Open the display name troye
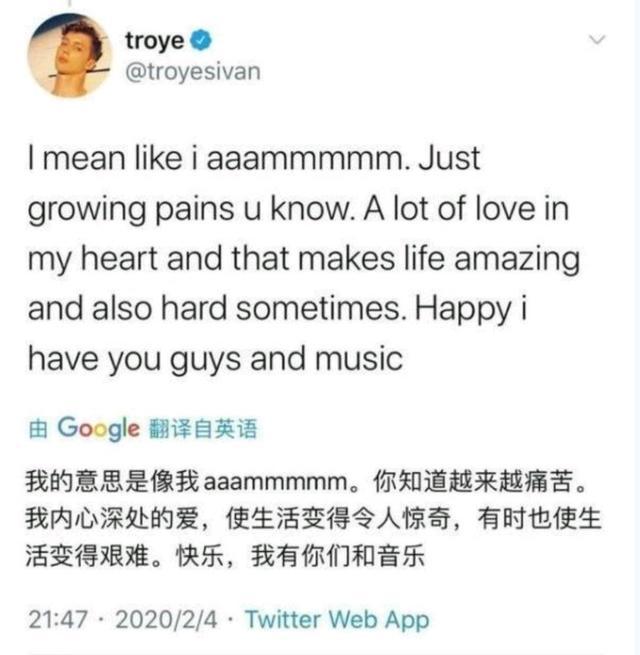The width and height of the screenshot is (640, 655). point(155,41)
